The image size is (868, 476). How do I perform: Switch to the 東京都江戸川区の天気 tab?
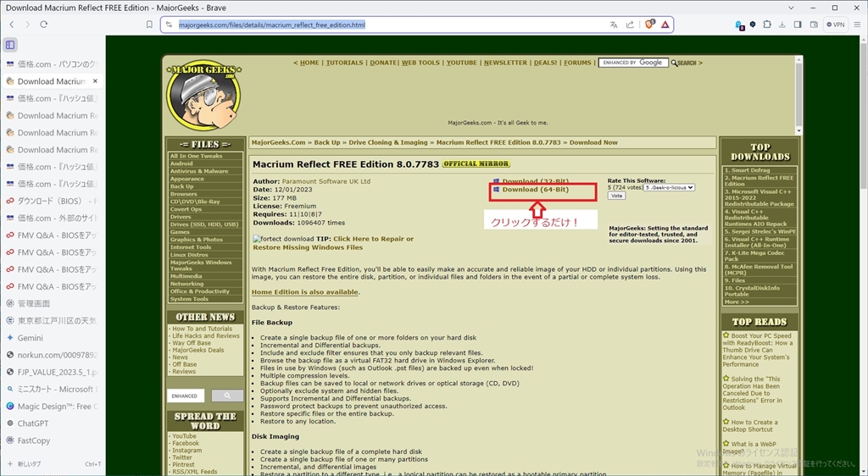pyautogui.click(x=53, y=321)
